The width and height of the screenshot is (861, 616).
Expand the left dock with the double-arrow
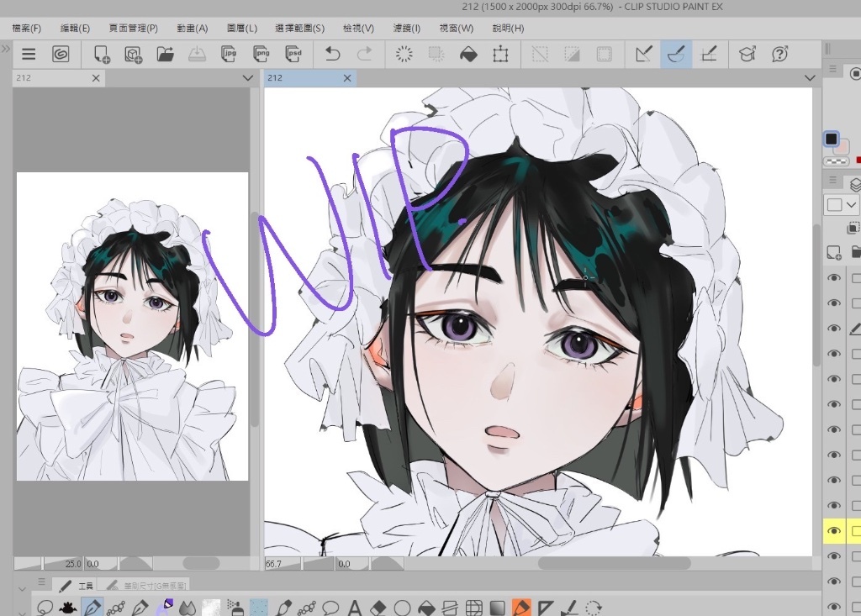[x=6, y=49]
